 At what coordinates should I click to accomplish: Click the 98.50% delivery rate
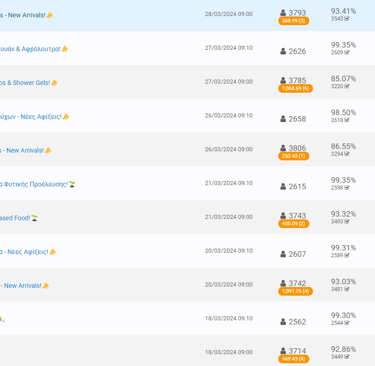[x=343, y=113]
